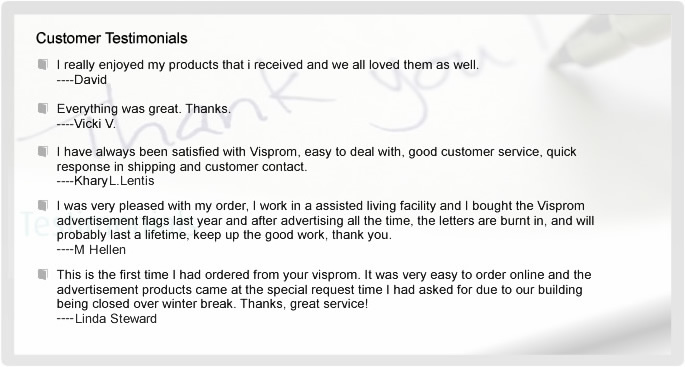The image size is (685, 367).
Task: Click the ----Linda Steward signature
Action: [107, 319]
